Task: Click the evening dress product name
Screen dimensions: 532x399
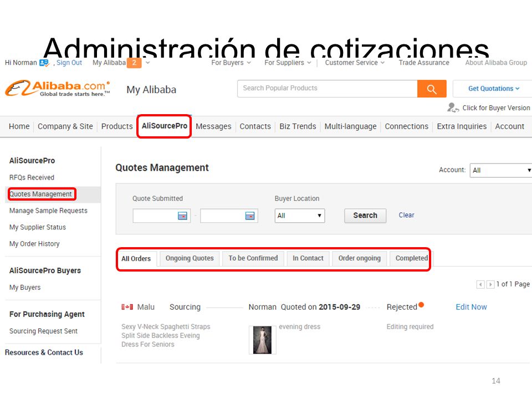Action: [299, 327]
